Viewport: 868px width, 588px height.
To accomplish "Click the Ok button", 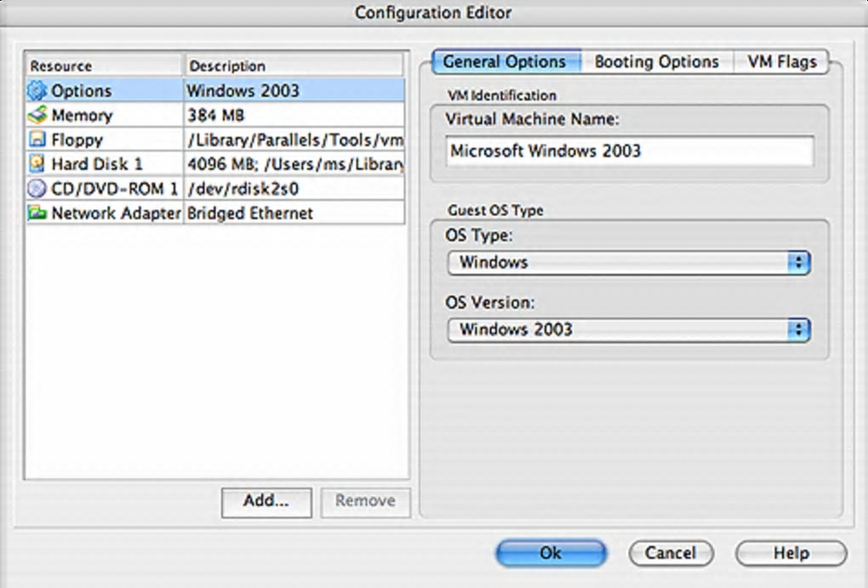I will pyautogui.click(x=551, y=553).
